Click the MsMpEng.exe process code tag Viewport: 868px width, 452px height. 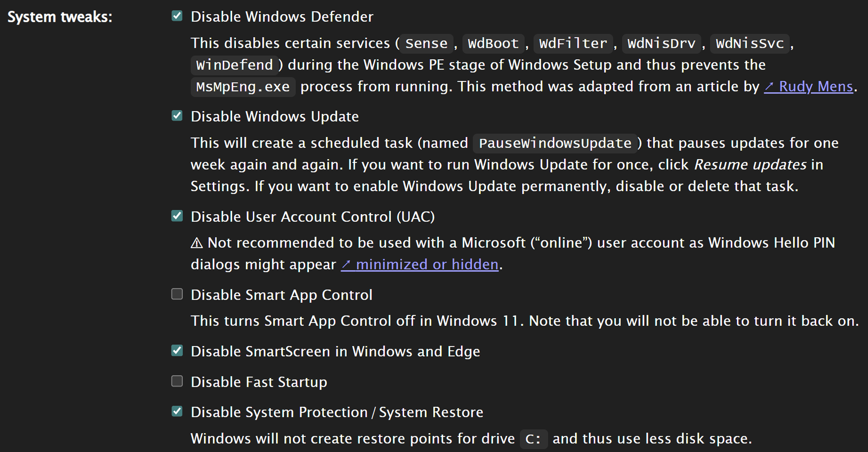coord(243,87)
